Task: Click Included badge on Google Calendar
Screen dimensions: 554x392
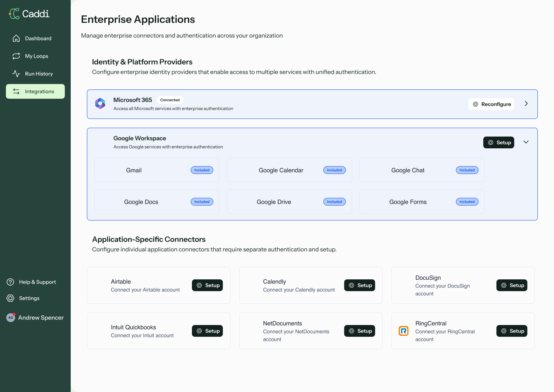Action: click(x=334, y=170)
